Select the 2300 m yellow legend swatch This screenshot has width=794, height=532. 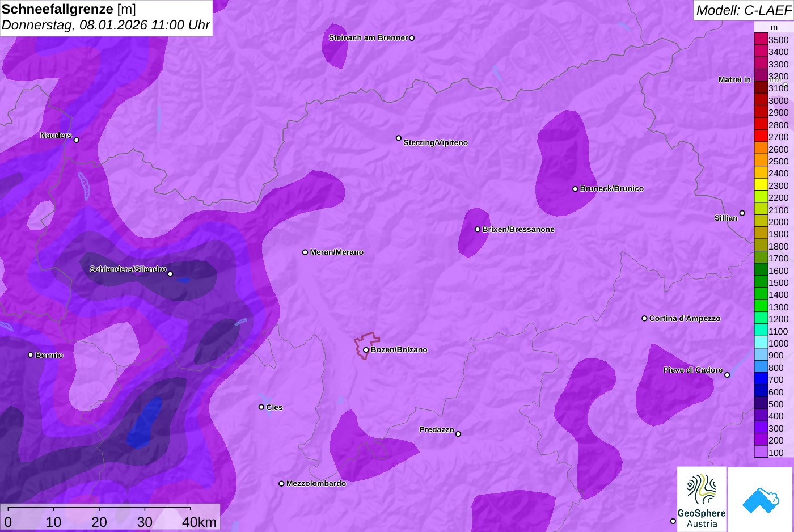pyautogui.click(x=761, y=185)
